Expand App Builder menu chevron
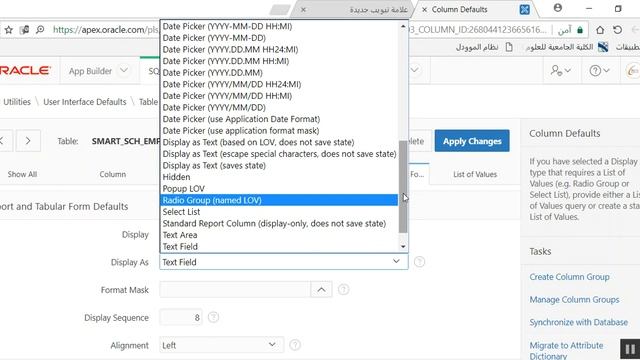 [x=124, y=71]
